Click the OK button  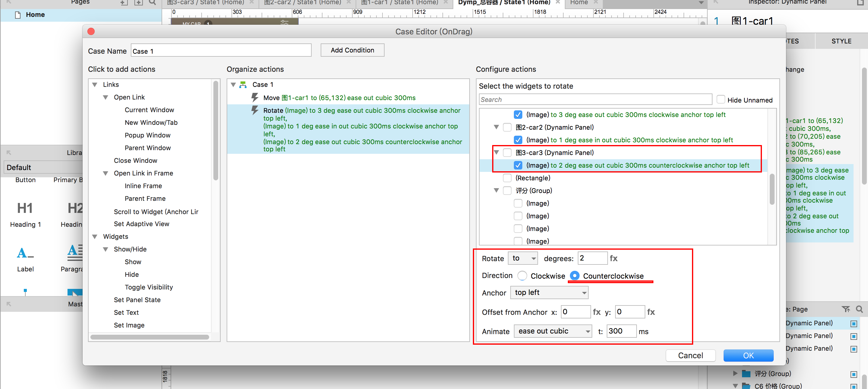point(748,355)
